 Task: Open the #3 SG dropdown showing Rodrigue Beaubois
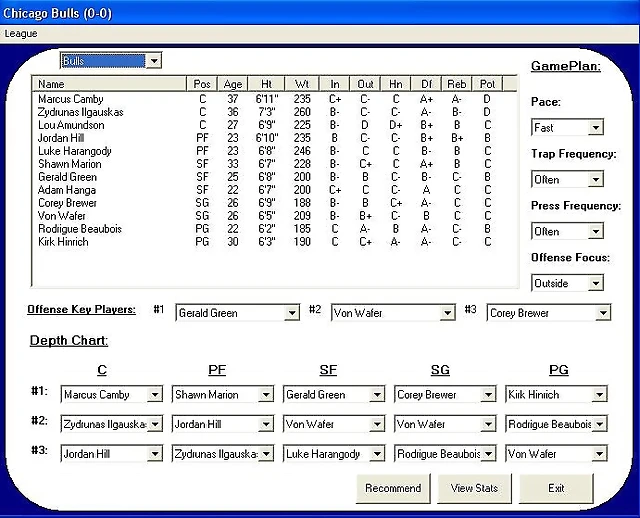tap(445, 454)
